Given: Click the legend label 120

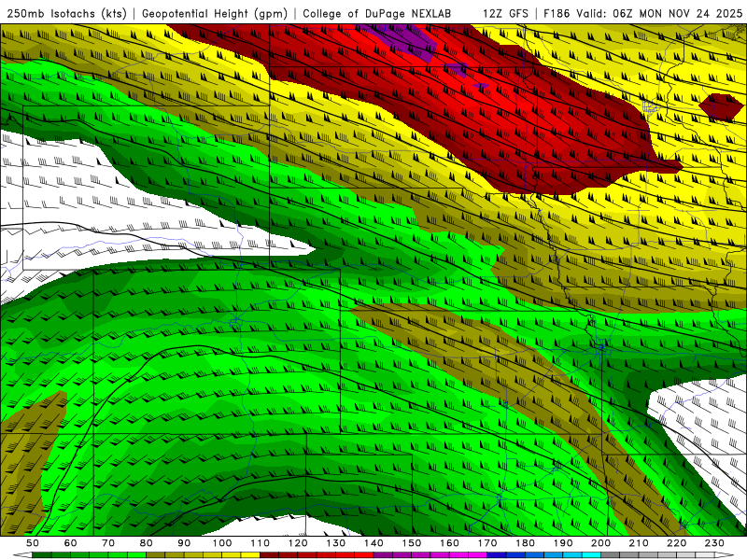Looking at the screenshot, I should (x=298, y=543).
